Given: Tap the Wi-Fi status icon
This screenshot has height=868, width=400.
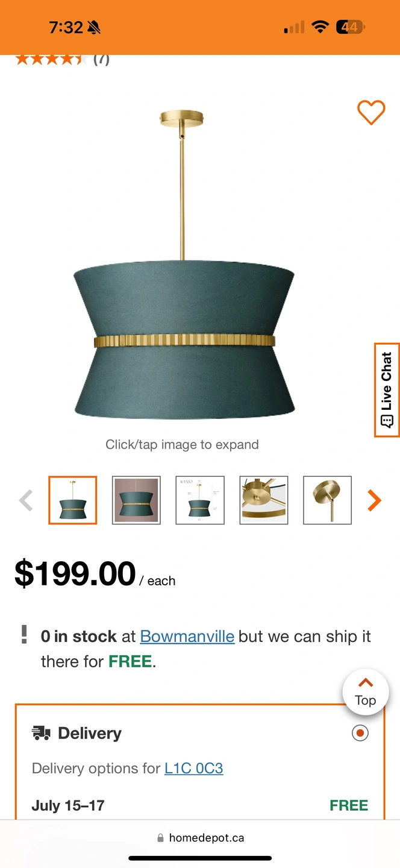Looking at the screenshot, I should point(320,27).
